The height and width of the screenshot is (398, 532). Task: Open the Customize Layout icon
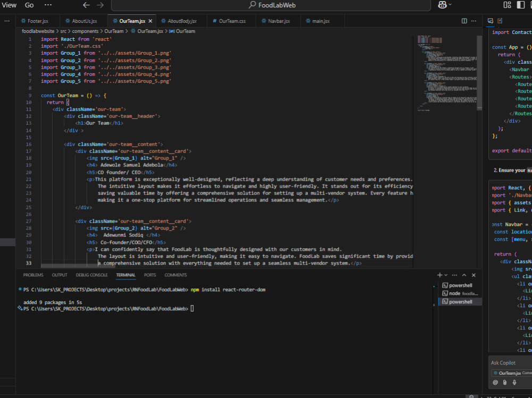[x=507, y=5]
